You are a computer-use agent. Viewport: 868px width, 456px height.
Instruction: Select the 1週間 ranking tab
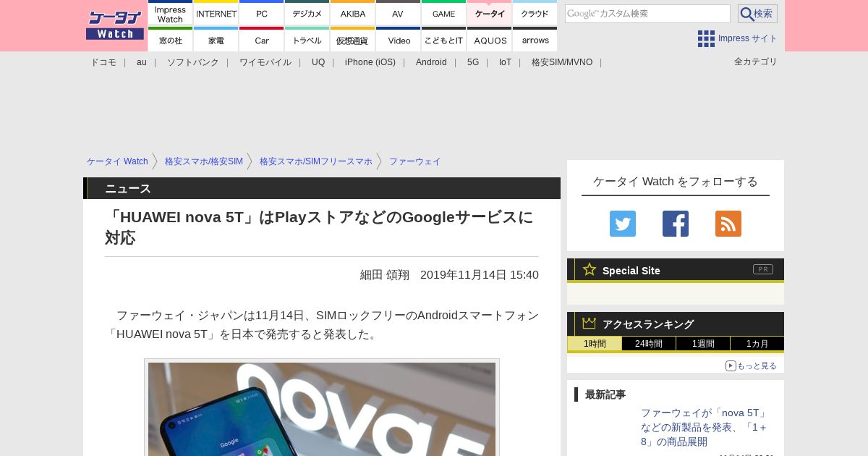[703, 344]
